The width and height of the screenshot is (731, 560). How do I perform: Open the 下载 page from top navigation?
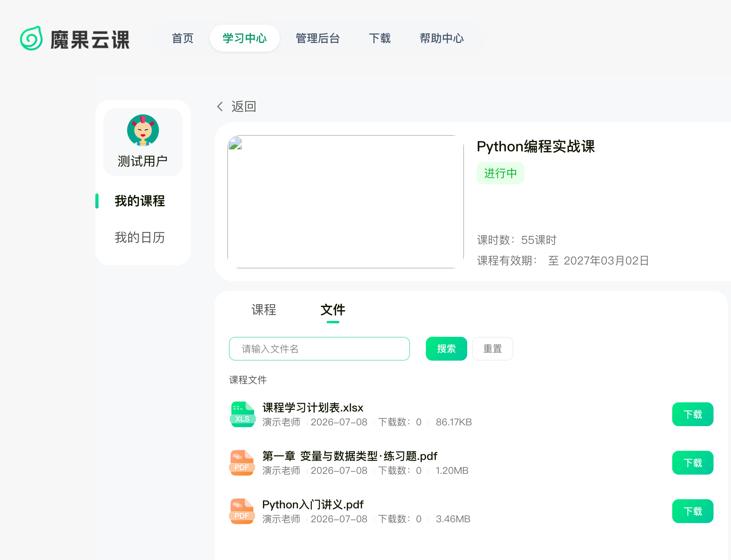pyautogui.click(x=380, y=38)
